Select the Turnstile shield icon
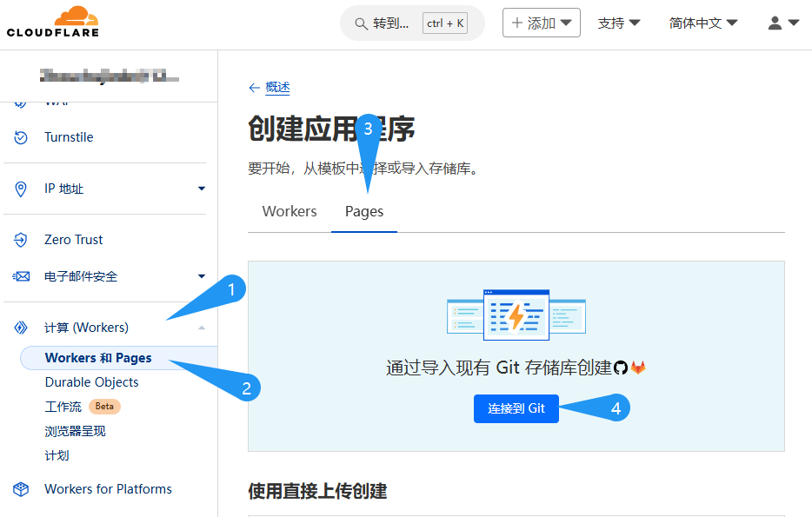 (20, 136)
